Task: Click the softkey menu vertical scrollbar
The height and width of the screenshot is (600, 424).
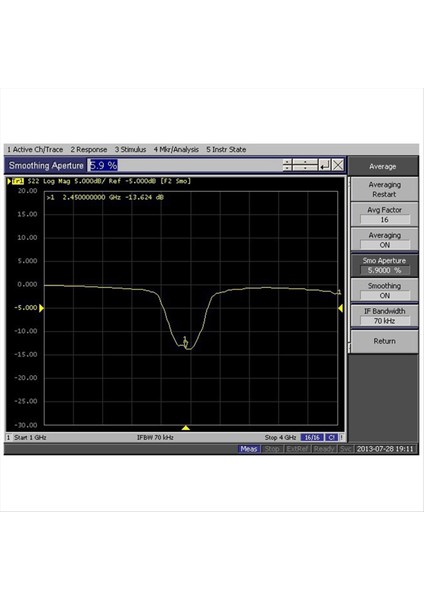Action: click(349, 264)
